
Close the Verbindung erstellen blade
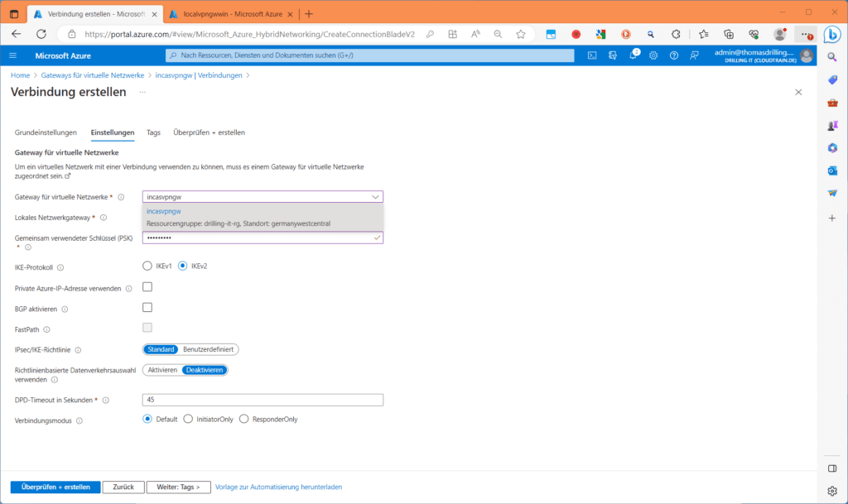click(x=798, y=93)
